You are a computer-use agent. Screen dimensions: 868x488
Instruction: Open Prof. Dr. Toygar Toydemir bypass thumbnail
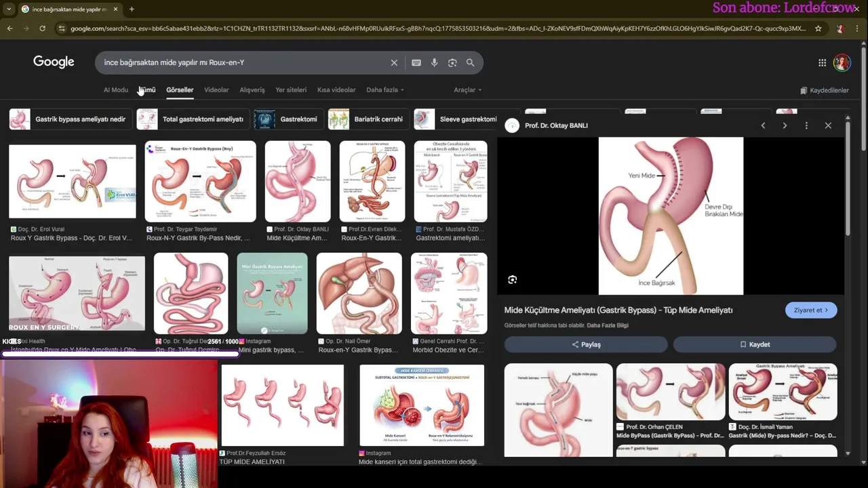point(201,181)
